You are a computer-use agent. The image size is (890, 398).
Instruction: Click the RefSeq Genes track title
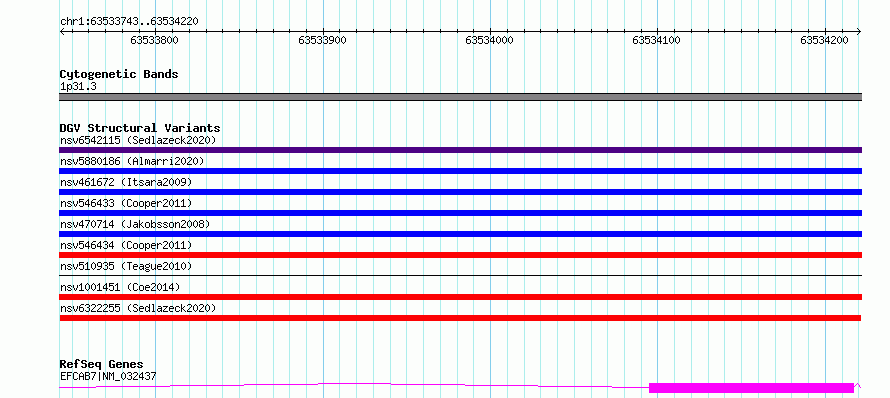point(101,365)
